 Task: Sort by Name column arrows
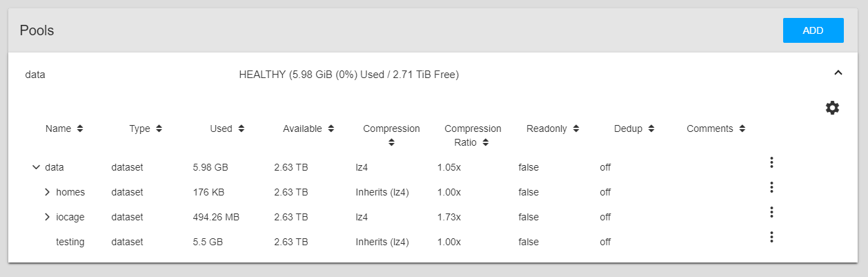point(80,128)
